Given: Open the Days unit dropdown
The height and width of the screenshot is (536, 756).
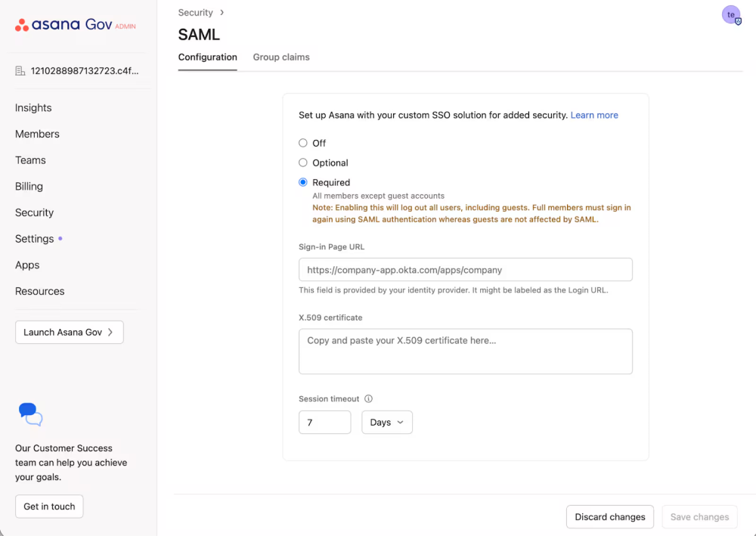Looking at the screenshot, I should pyautogui.click(x=387, y=423).
